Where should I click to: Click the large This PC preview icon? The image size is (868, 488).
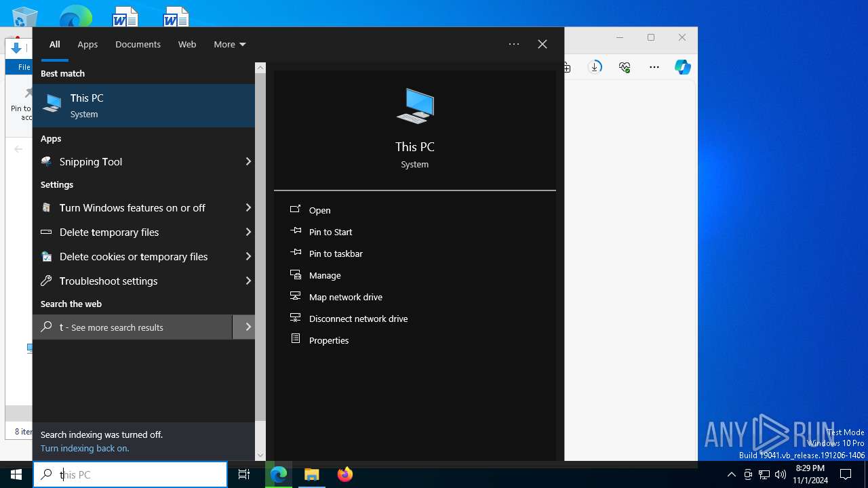point(415,106)
